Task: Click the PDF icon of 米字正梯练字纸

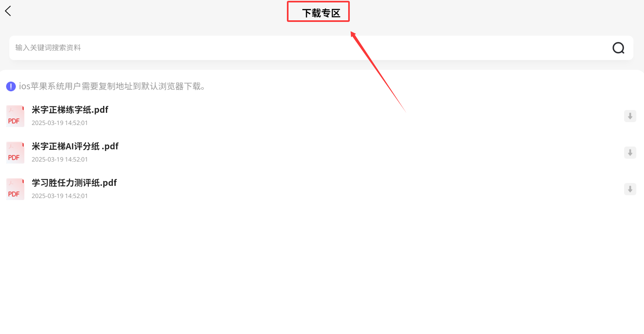Action: pyautogui.click(x=15, y=116)
